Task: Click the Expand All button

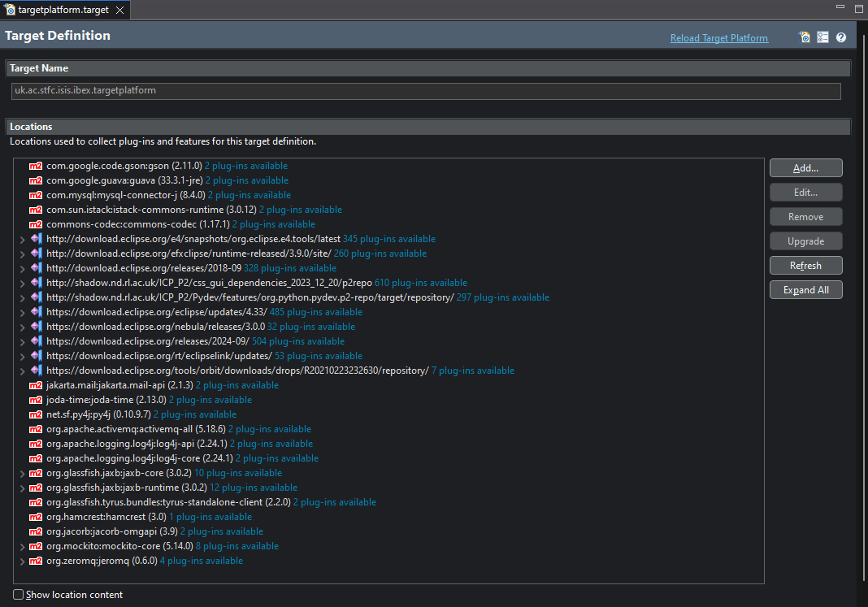Action: coord(805,290)
